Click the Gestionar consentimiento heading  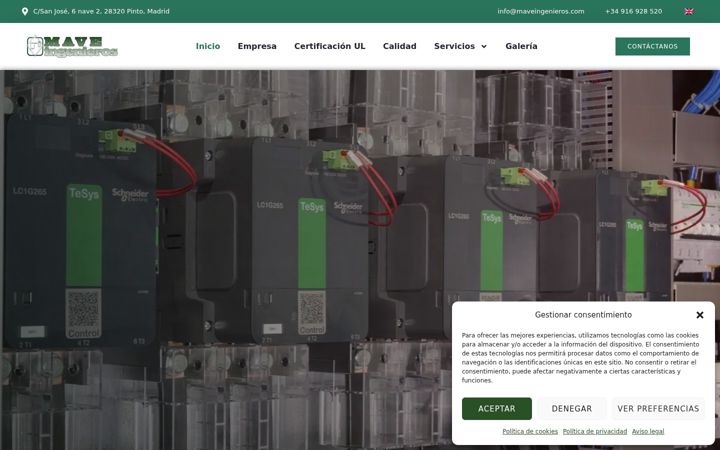point(583,315)
